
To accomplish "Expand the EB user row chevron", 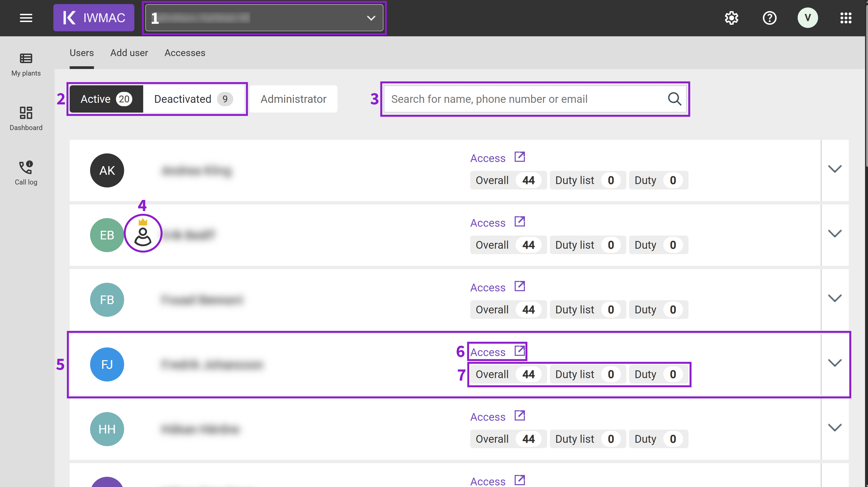I will (835, 234).
